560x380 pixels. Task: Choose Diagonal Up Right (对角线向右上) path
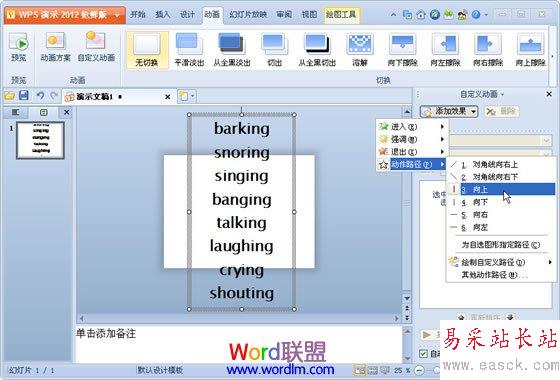point(501,165)
